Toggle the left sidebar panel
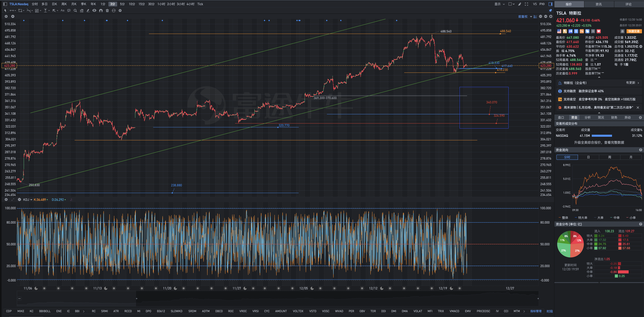Screen dimensions: 644x317 coord(5,4)
